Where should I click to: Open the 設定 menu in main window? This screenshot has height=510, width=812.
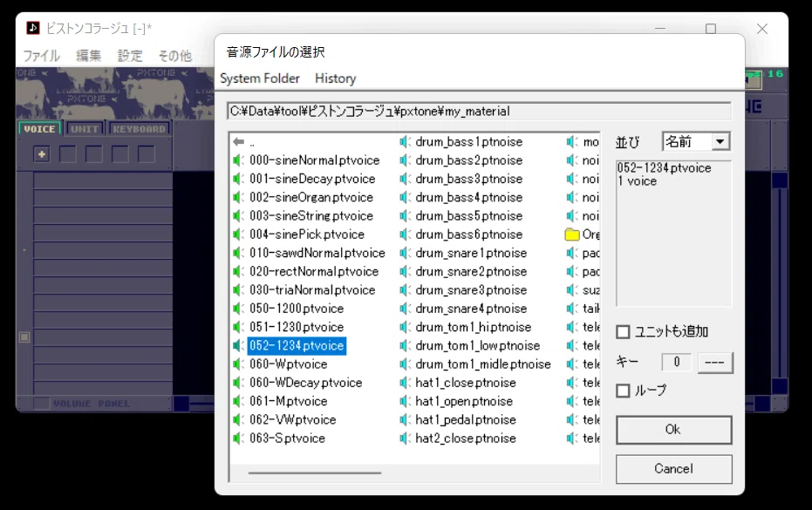point(130,56)
